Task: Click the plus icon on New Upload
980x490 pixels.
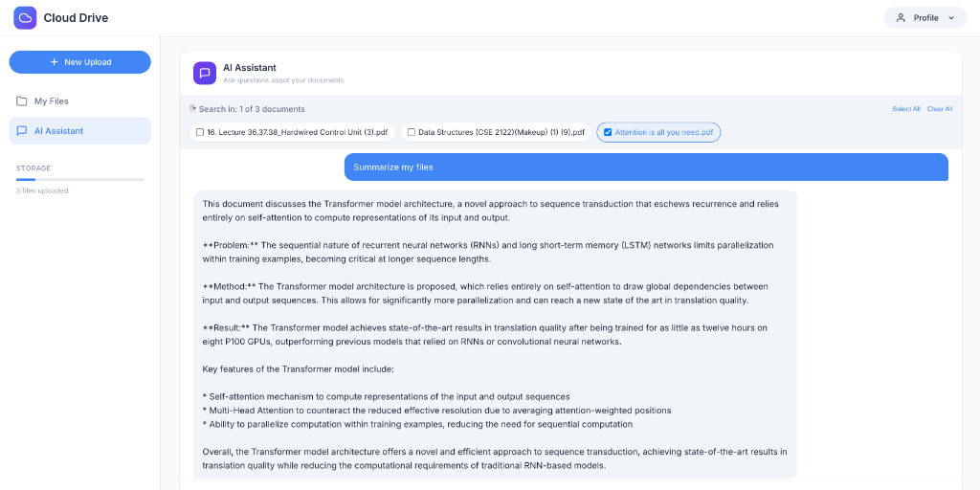Action: (55, 62)
